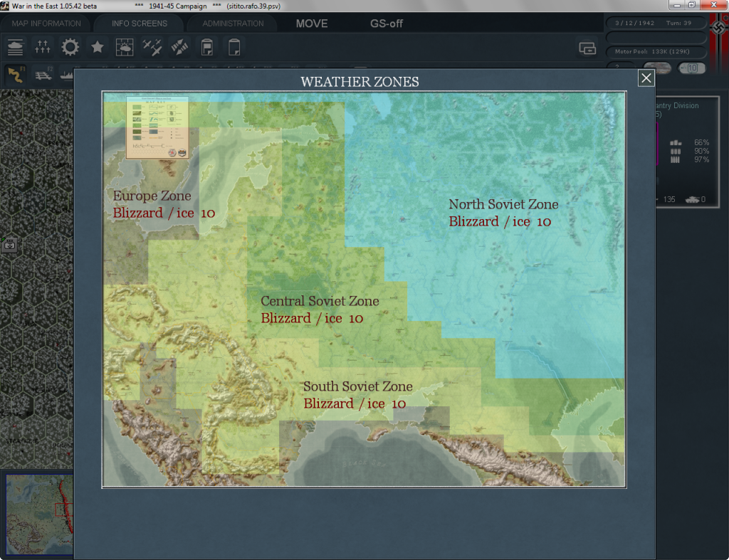
Task: Click the GS-off label
Action: (x=387, y=23)
